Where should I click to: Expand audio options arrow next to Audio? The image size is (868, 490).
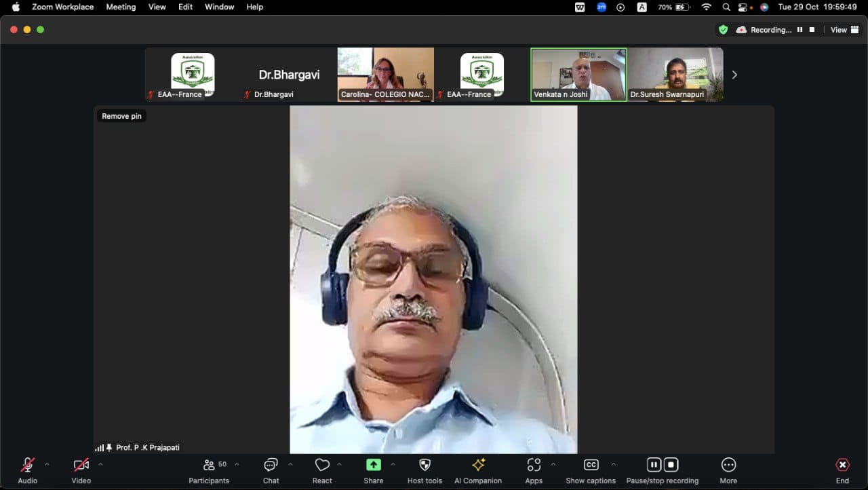point(47,465)
